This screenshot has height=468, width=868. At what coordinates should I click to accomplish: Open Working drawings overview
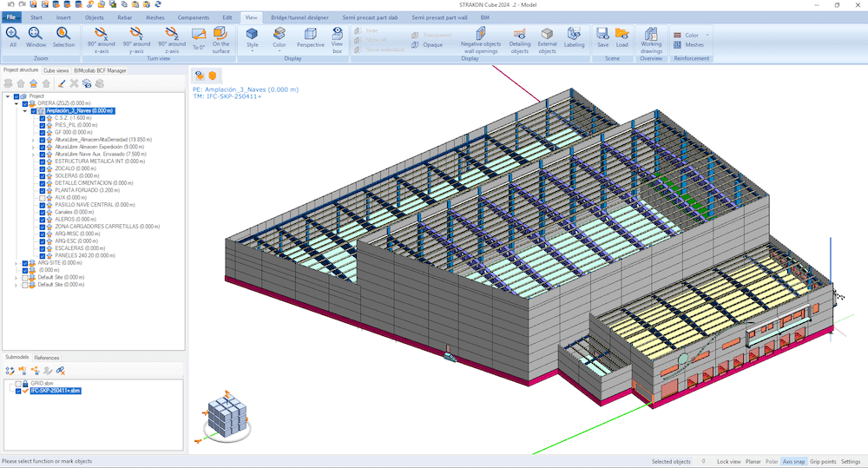(651, 40)
